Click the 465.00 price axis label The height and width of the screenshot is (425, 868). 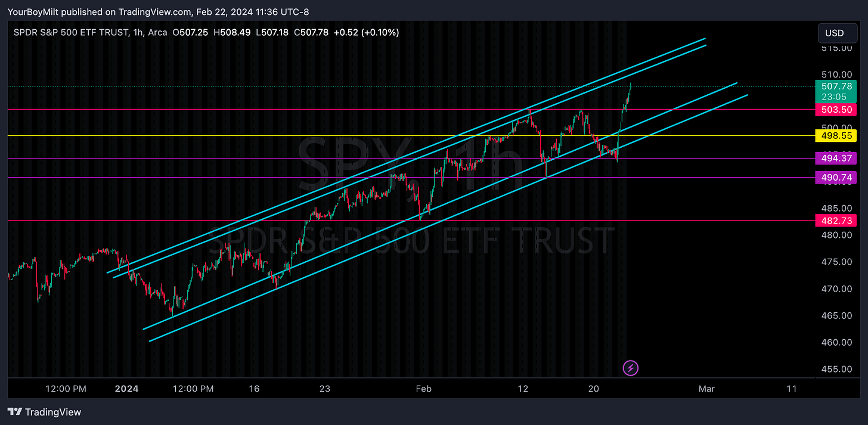click(x=836, y=315)
